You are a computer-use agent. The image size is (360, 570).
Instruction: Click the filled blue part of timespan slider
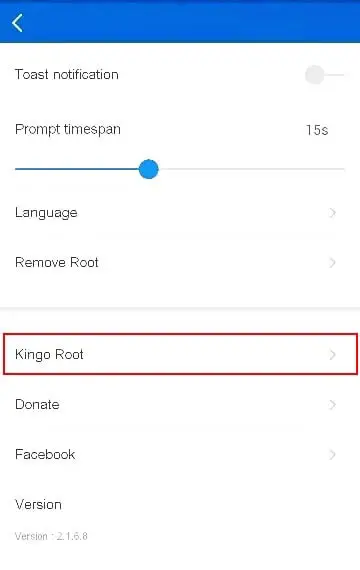point(77,169)
